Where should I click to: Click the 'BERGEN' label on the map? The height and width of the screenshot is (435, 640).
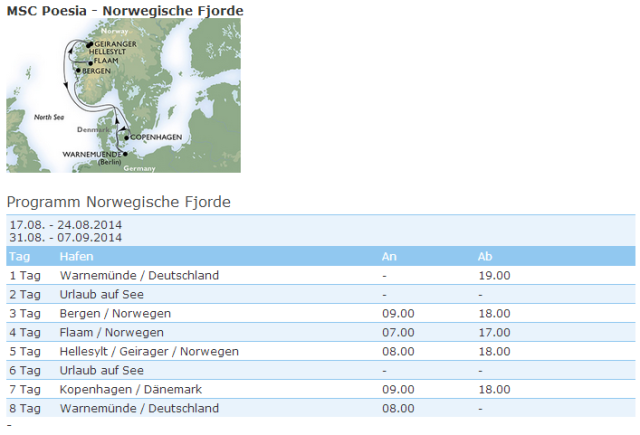[96, 71]
